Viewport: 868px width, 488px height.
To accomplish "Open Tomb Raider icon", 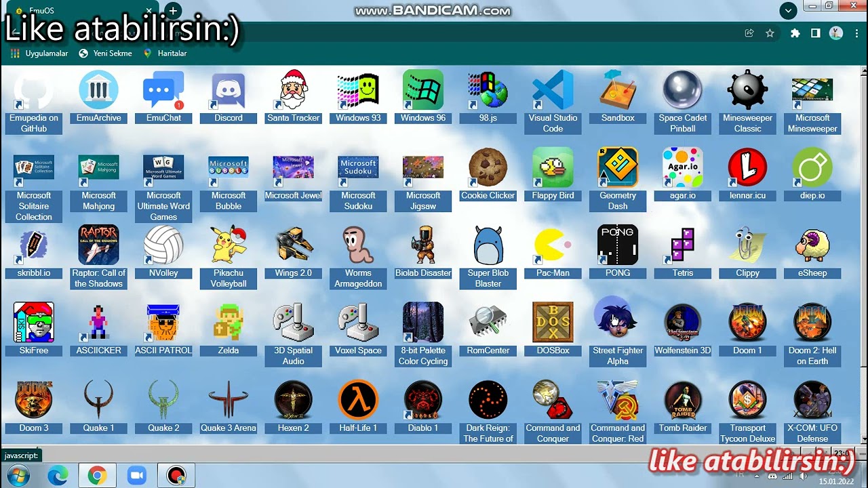I will 683,400.
